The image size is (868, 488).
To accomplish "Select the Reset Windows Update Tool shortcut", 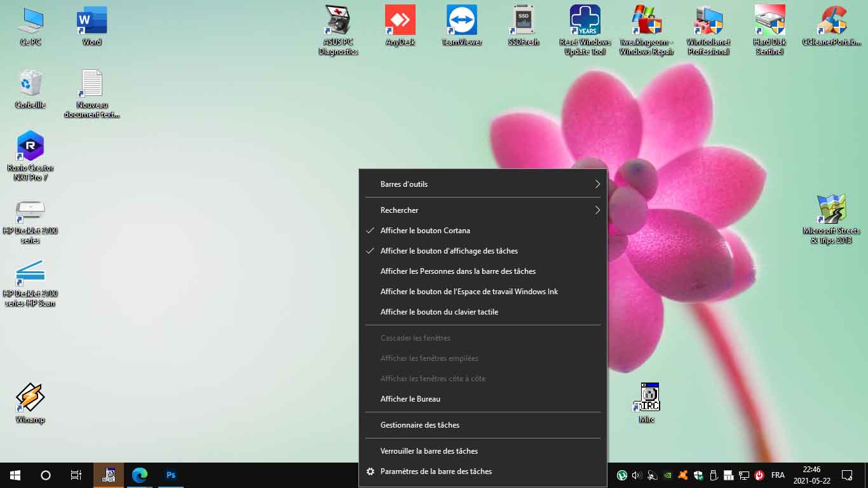I will point(585,30).
